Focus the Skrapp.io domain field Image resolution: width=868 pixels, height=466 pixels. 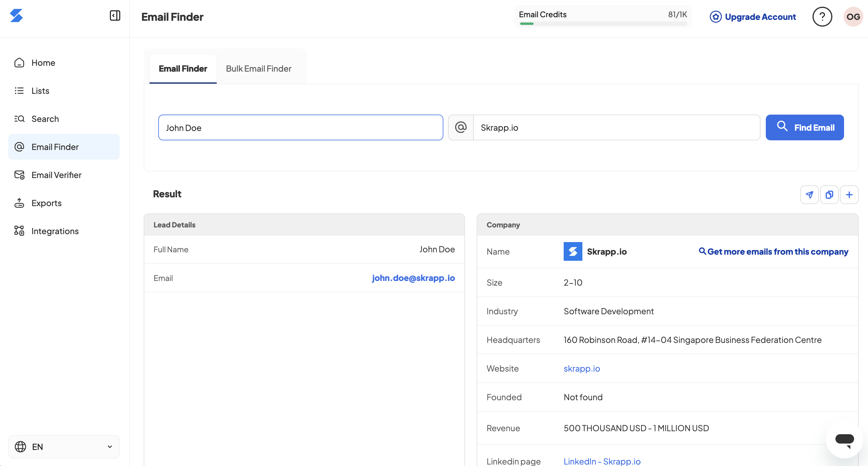pos(617,127)
